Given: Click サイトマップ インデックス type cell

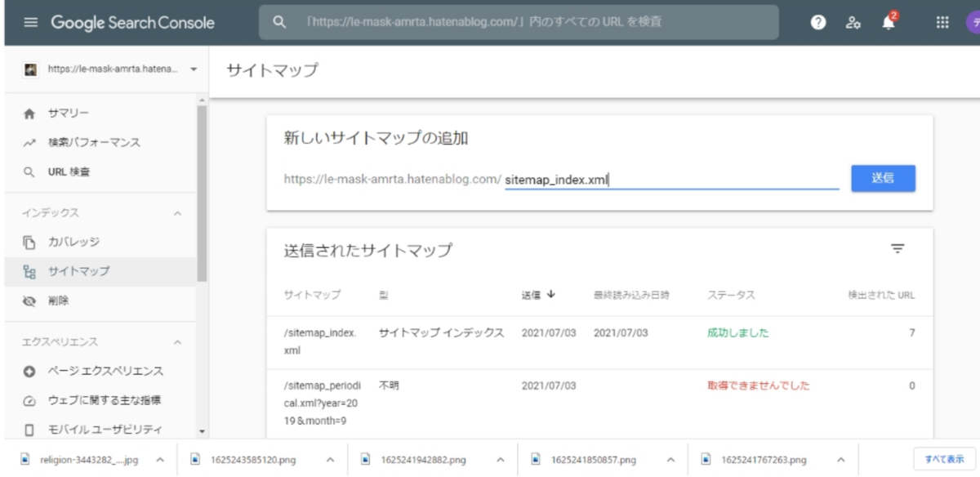Looking at the screenshot, I should 441,333.
